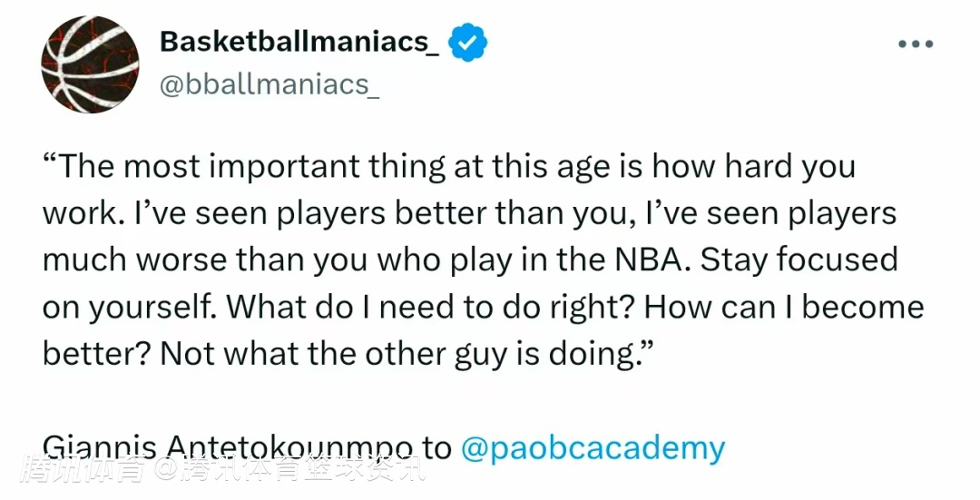The height and width of the screenshot is (500, 980).
Task: Open the three-dot more options menu
Action: [x=915, y=44]
